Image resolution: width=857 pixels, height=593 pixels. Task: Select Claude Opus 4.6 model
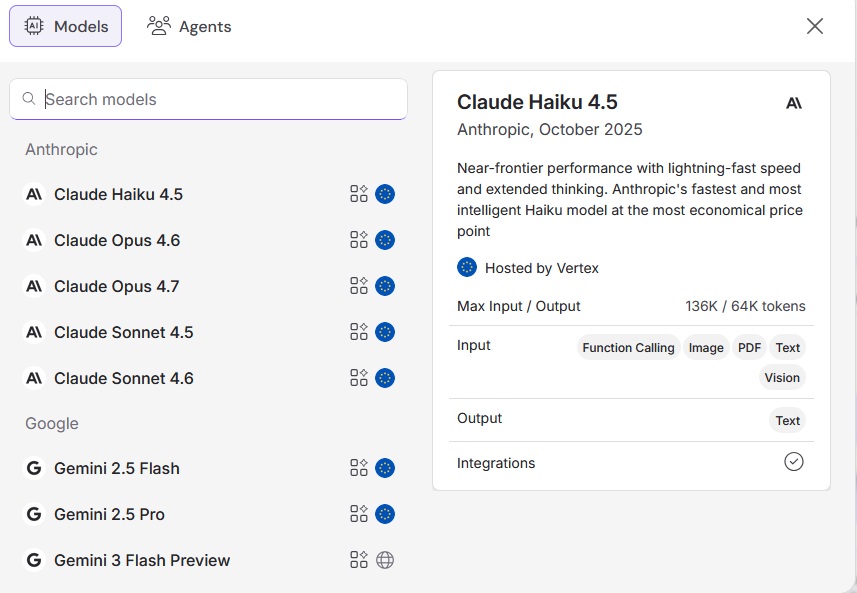208,240
